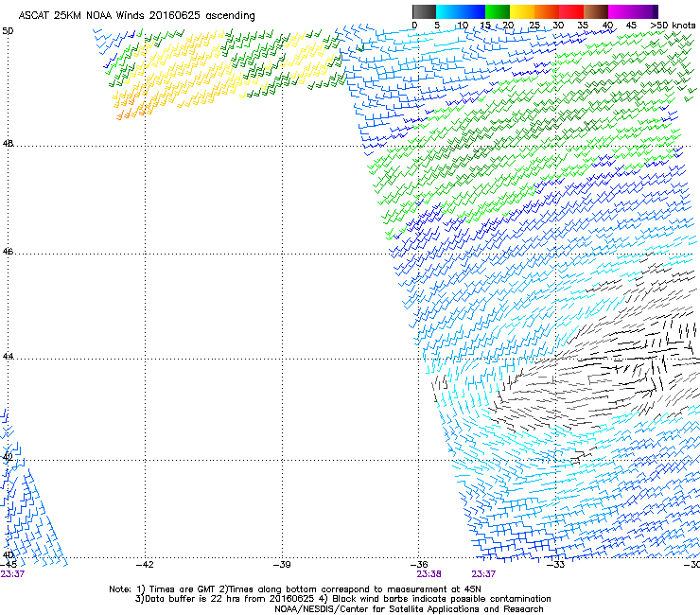Click the longitude label -45
This screenshot has height=615, width=700.
pos(9,565)
